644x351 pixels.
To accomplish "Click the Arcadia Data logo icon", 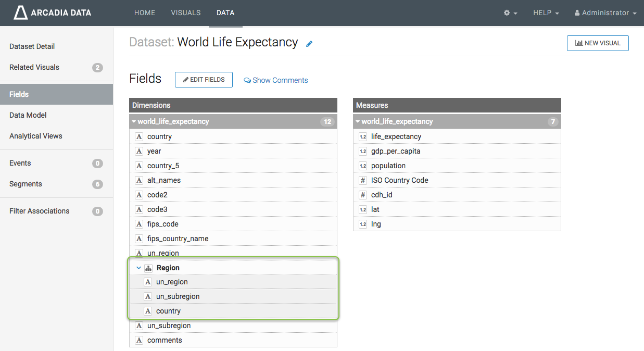I will [x=20, y=13].
